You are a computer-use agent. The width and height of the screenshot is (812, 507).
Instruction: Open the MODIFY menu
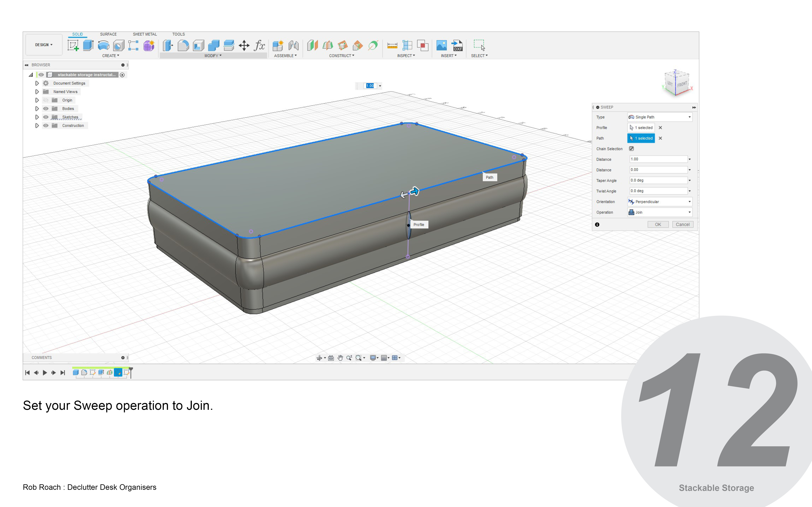click(x=213, y=56)
